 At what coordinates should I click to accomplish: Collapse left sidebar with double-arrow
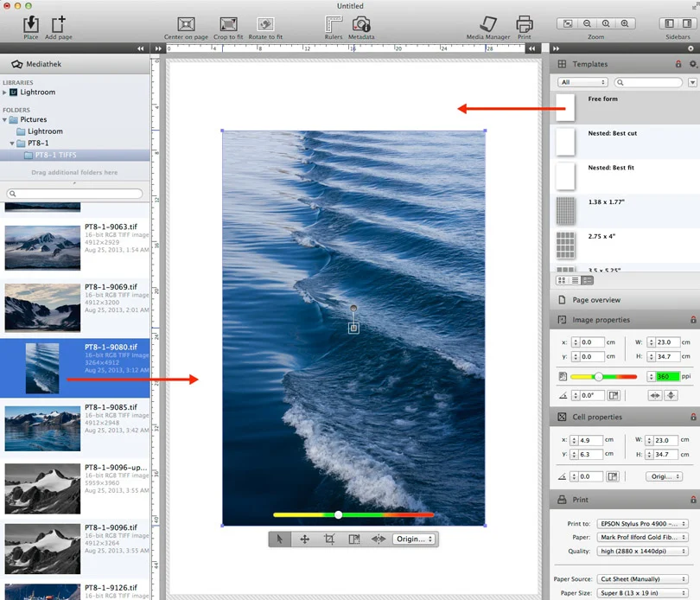click(x=141, y=48)
